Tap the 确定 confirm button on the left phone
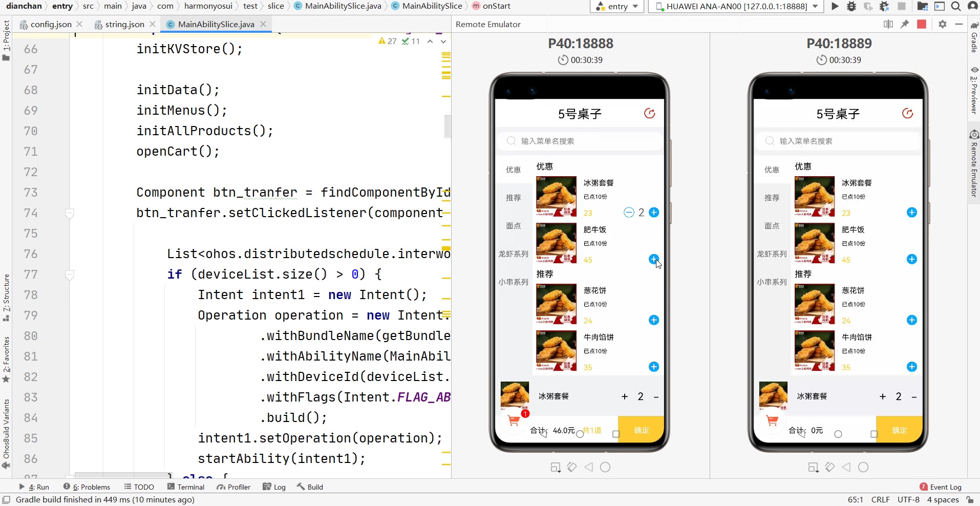 click(641, 430)
